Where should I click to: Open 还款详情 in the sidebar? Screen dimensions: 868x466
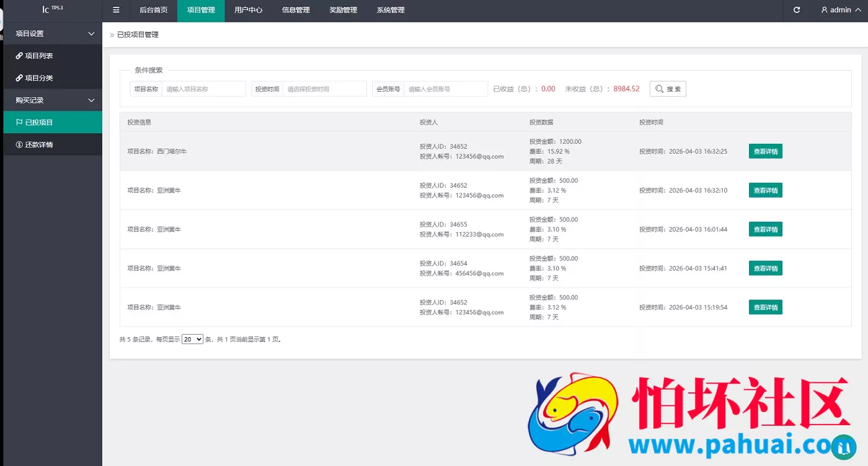point(53,144)
